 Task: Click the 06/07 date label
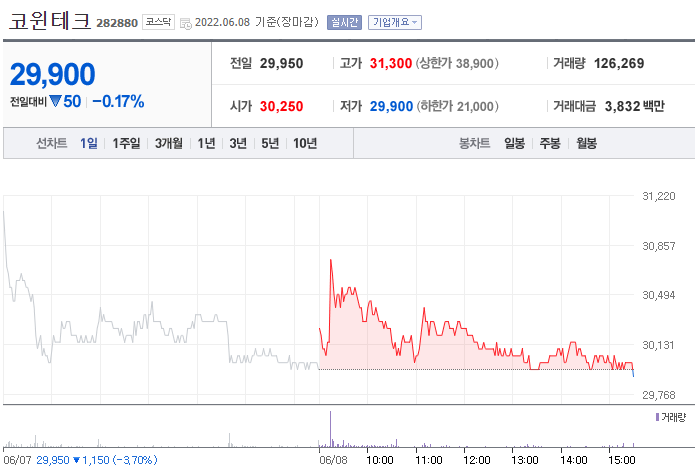tap(17, 460)
